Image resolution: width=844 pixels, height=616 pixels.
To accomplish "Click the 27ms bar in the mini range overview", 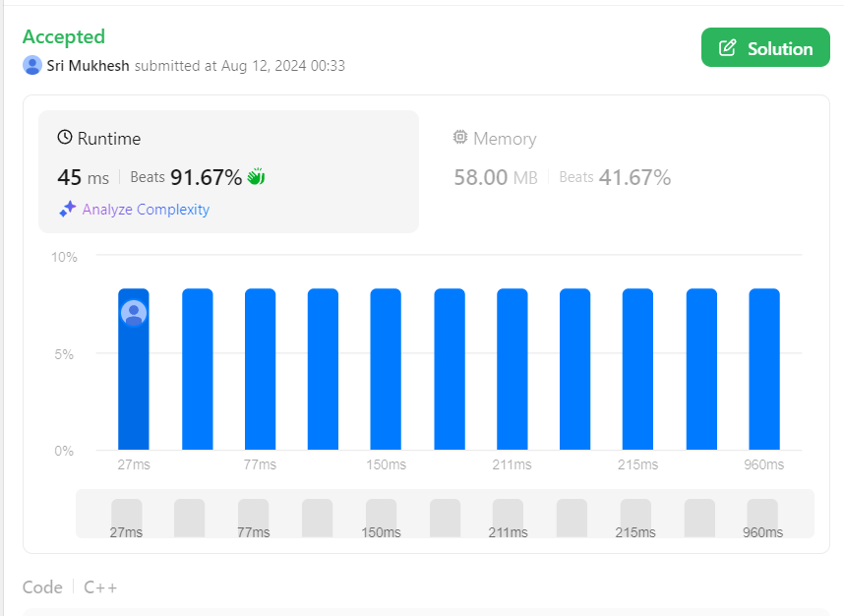I will [126, 517].
